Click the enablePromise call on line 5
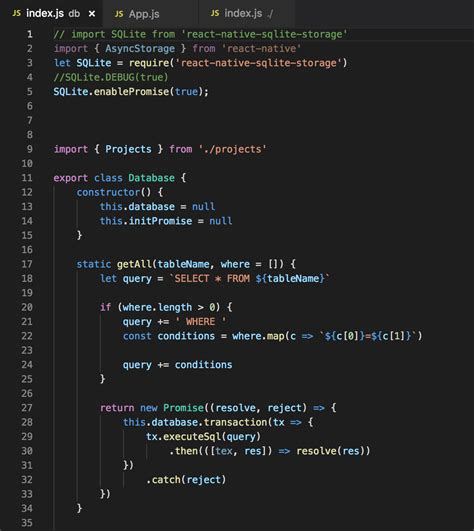The image size is (474, 531). pyautogui.click(x=131, y=92)
